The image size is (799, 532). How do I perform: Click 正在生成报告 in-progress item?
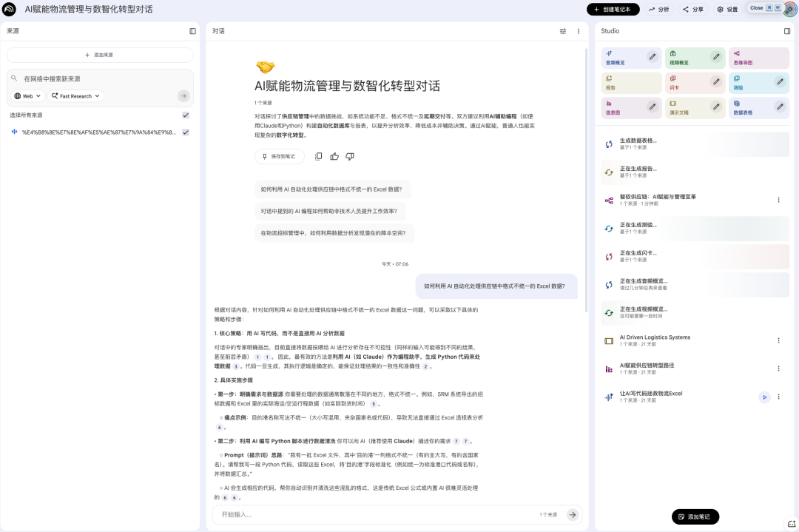pos(695,172)
